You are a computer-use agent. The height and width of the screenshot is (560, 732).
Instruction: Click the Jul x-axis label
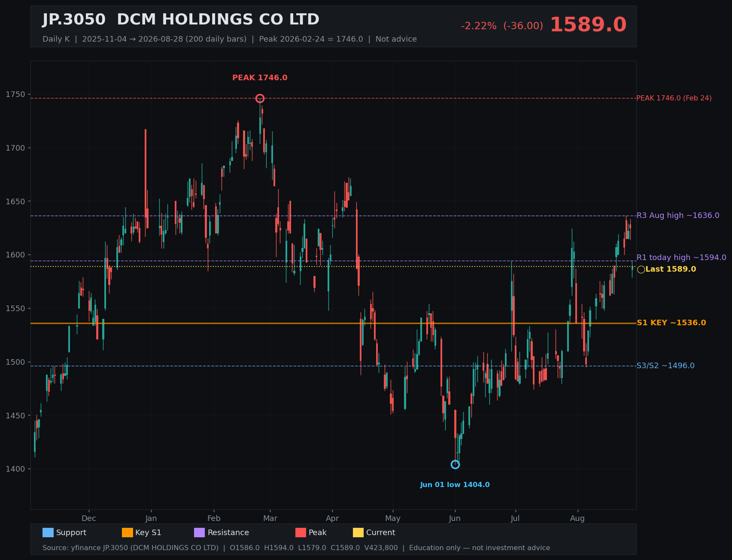(x=515, y=518)
